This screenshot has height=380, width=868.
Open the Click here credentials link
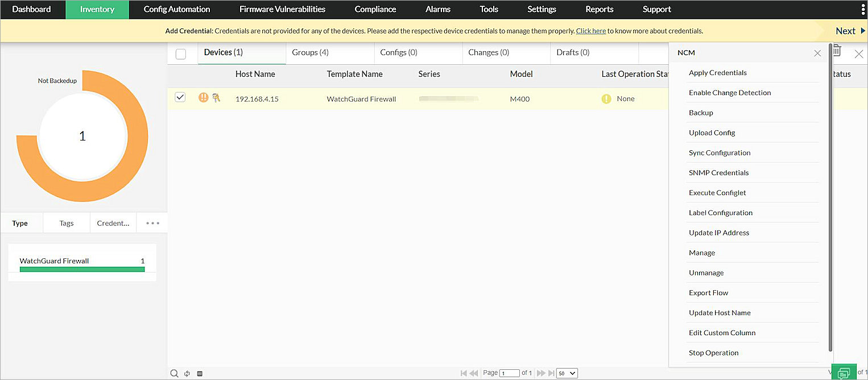[590, 31]
